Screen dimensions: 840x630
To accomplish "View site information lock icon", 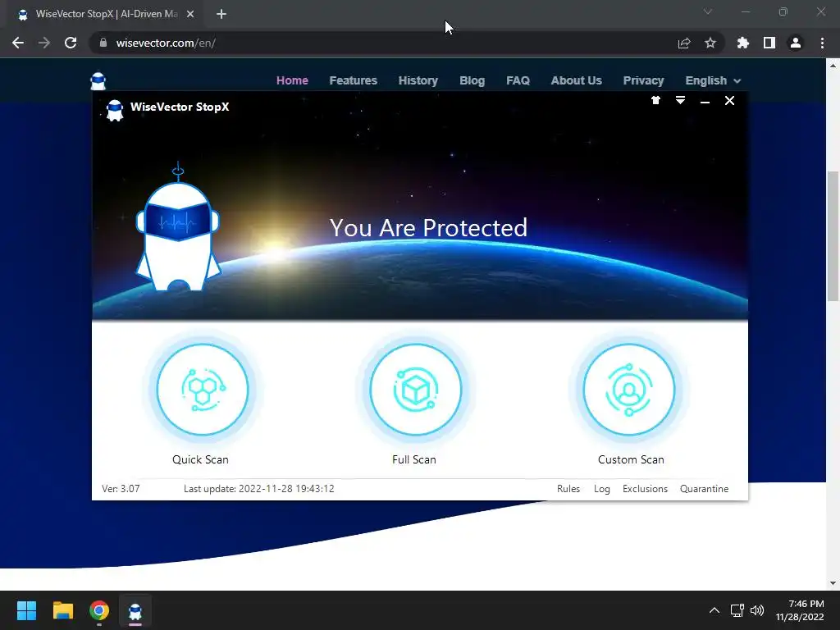I will pyautogui.click(x=103, y=43).
